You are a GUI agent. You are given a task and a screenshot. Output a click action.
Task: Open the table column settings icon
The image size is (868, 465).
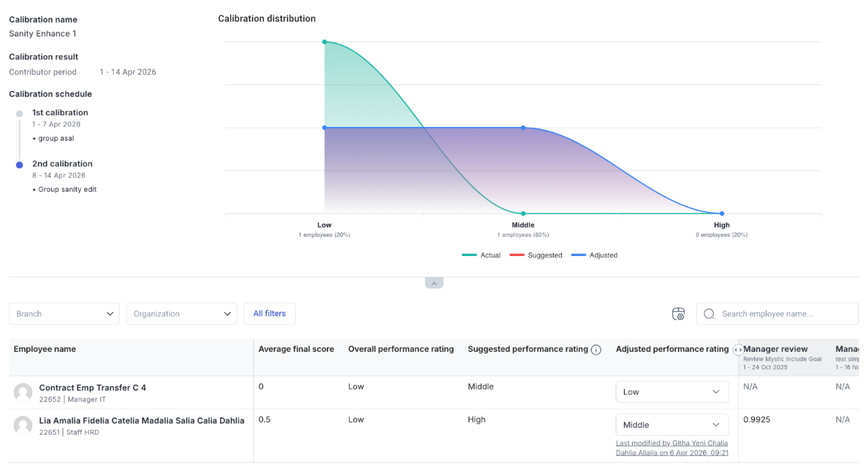(678, 314)
